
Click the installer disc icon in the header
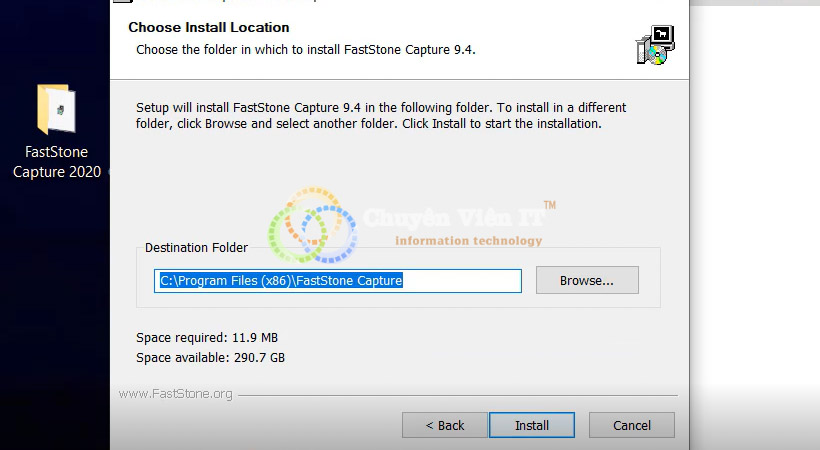(x=654, y=46)
